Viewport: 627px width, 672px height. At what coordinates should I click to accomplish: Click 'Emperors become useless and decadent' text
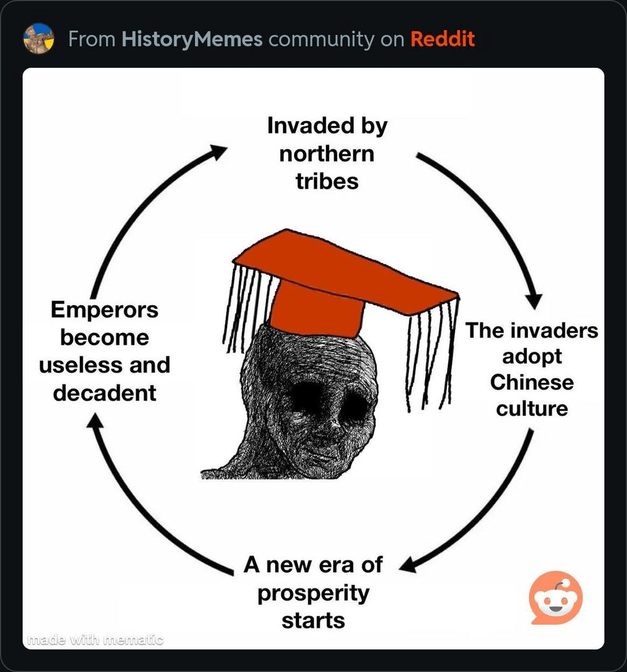[x=105, y=351]
